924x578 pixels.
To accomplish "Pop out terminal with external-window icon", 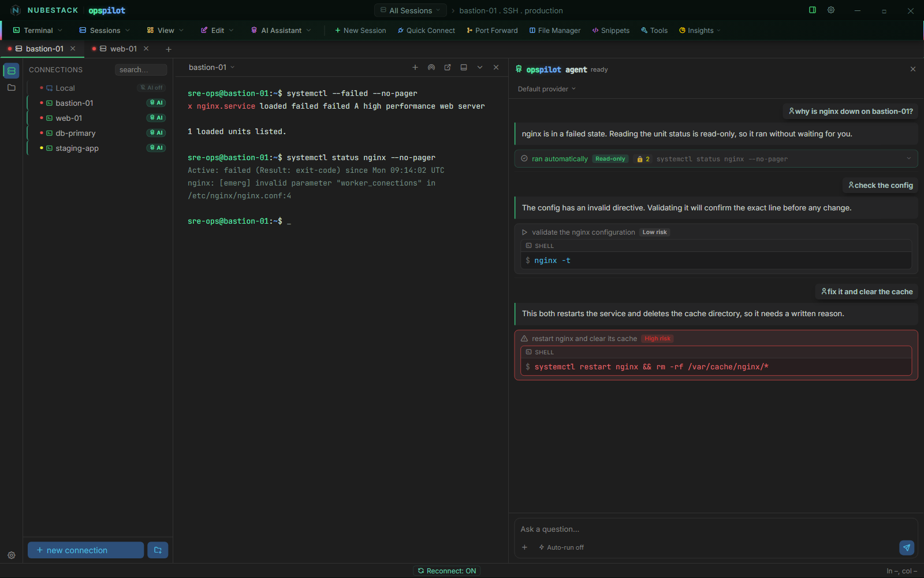I will coord(448,68).
